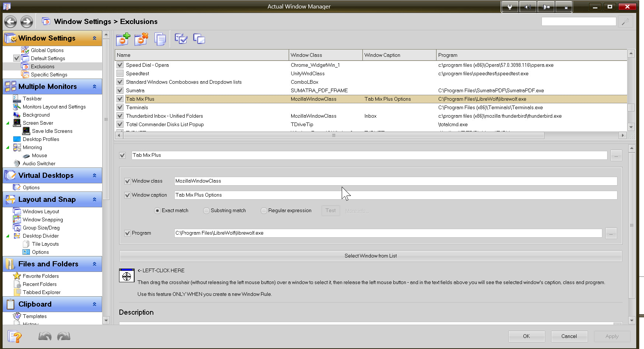Click Select Window from List button

370,256
